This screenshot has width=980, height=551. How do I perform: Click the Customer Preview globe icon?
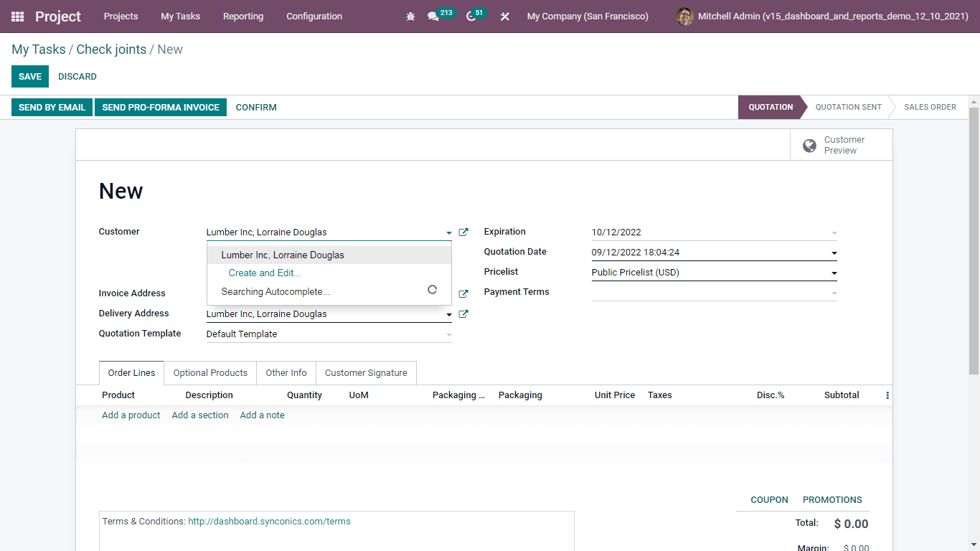(x=809, y=145)
